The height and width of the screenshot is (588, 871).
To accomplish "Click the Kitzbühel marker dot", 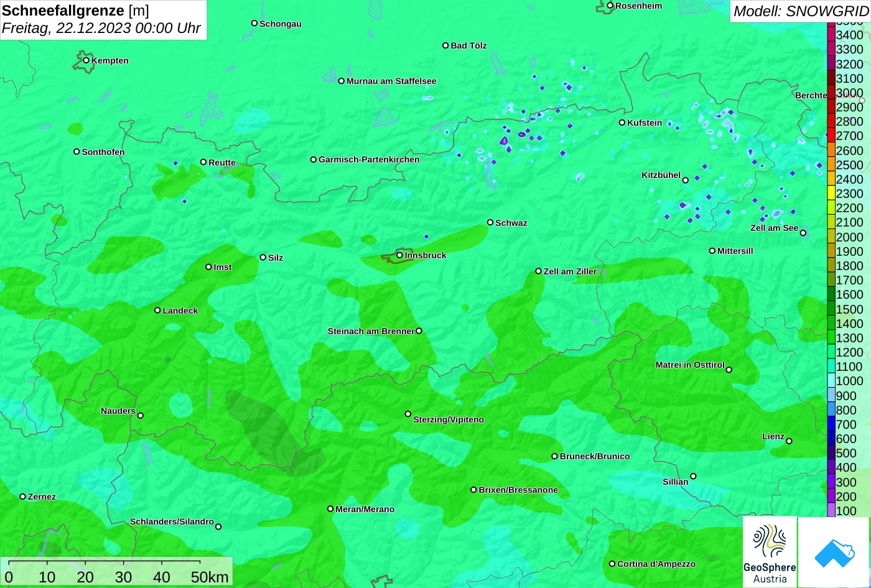I will [x=685, y=180].
